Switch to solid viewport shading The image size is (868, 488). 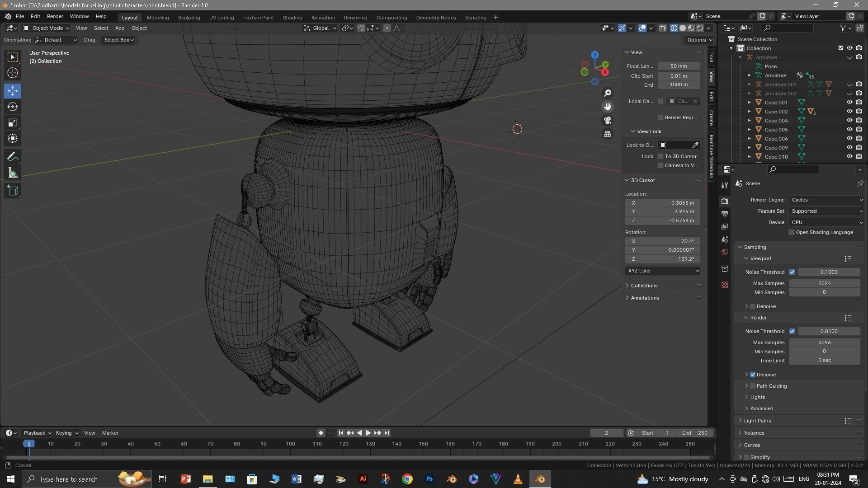point(683,28)
